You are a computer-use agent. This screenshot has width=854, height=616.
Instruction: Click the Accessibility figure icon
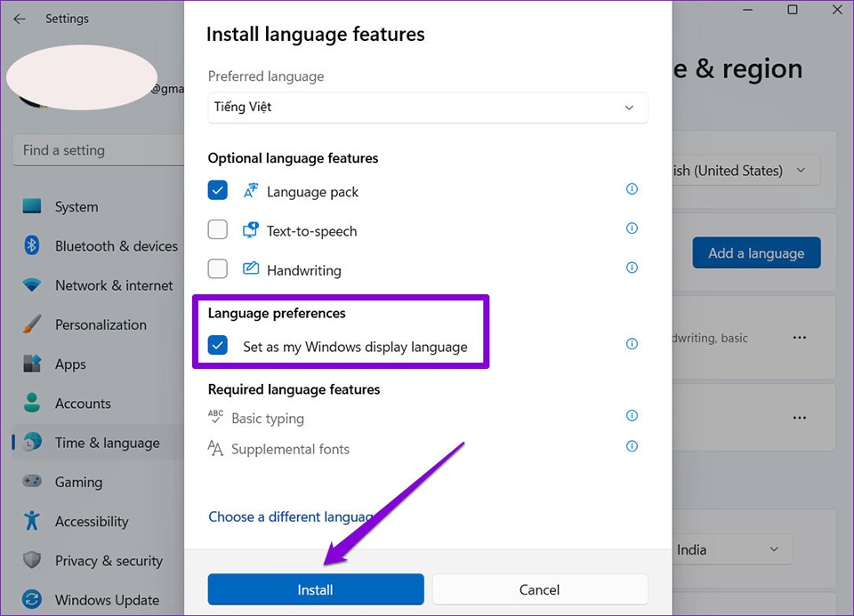32,520
